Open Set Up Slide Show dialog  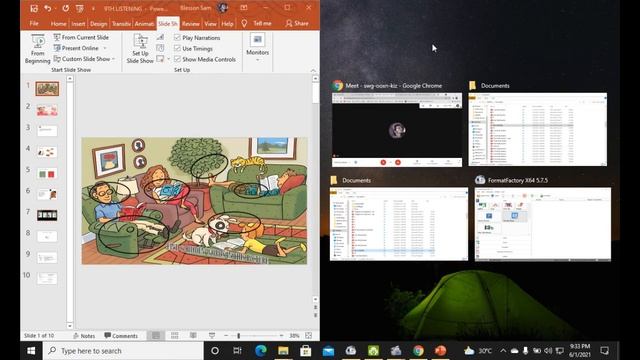click(140, 49)
